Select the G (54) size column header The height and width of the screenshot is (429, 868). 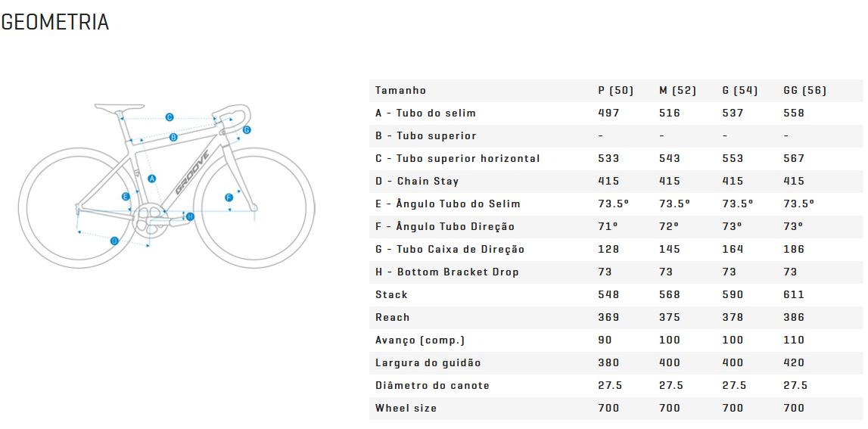click(739, 90)
